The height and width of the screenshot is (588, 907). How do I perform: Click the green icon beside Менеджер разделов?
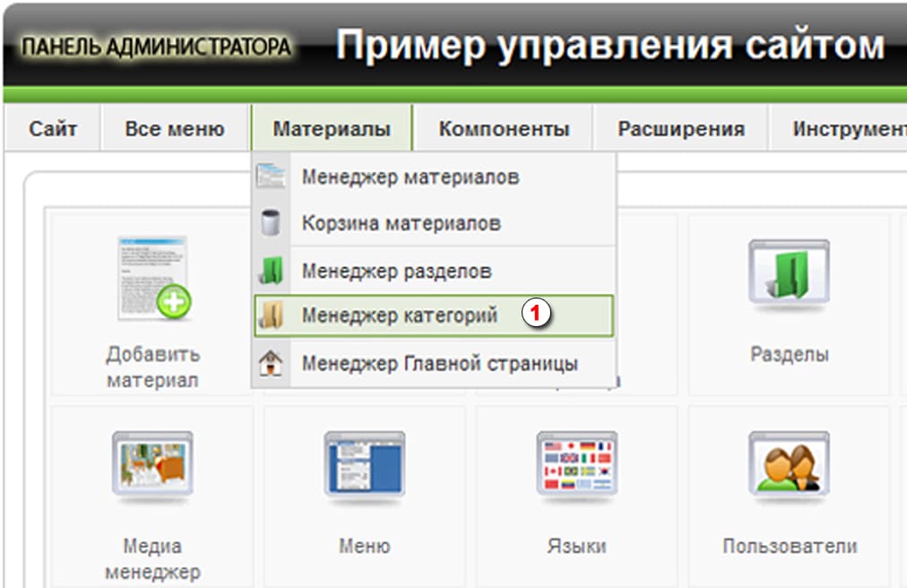271,270
